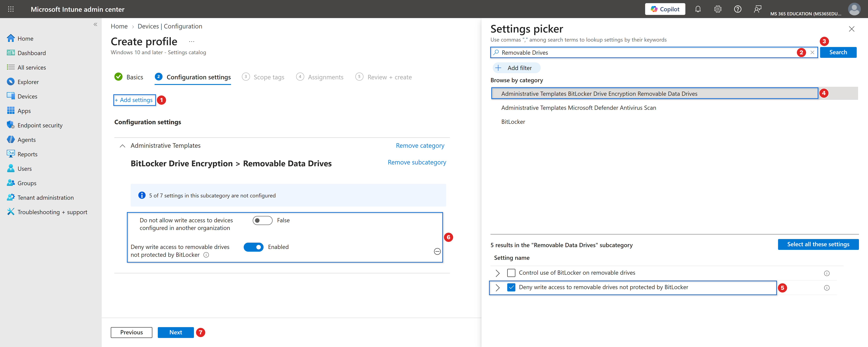Open the feedback icon in header
The height and width of the screenshot is (347, 868).
(x=758, y=9)
